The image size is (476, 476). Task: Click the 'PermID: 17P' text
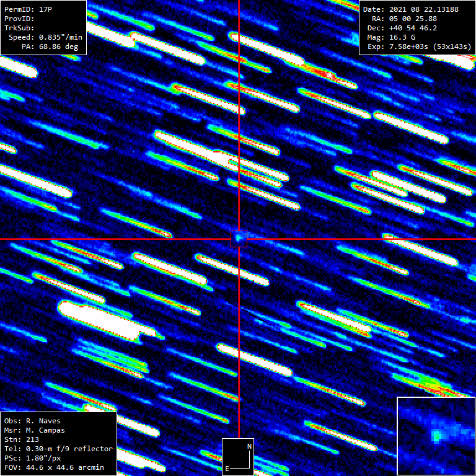[29, 9]
